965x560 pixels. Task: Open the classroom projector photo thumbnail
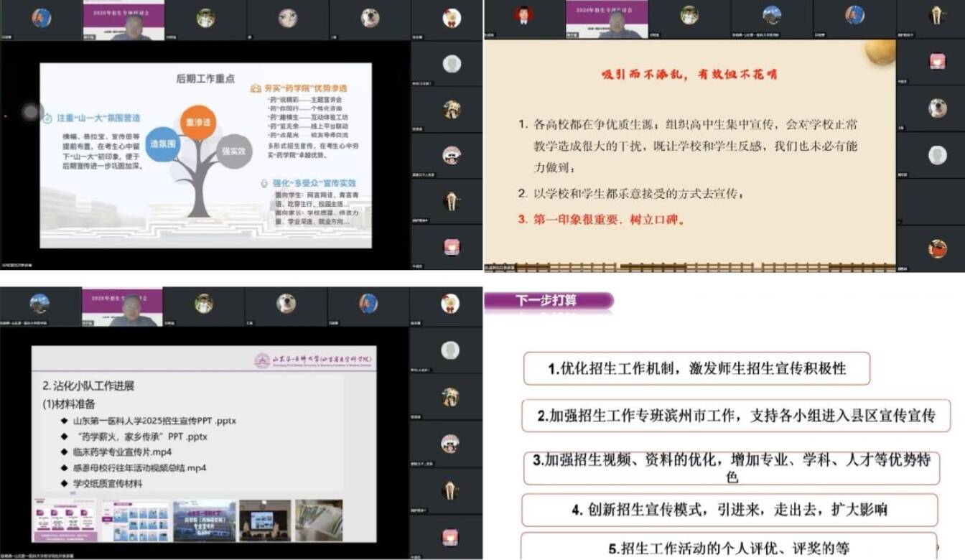(265, 521)
